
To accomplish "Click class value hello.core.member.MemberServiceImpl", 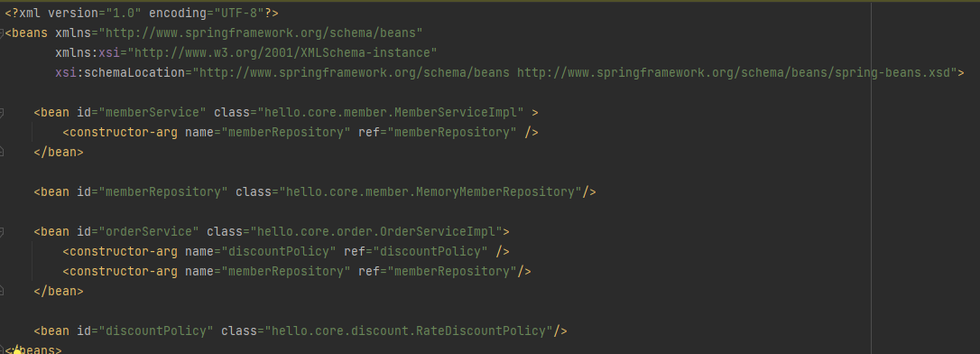I will pos(391,113).
